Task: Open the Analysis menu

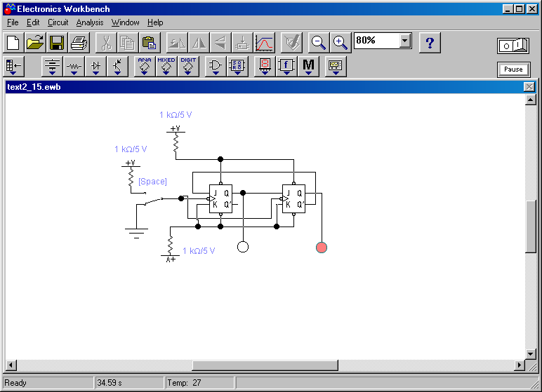Action: point(90,22)
